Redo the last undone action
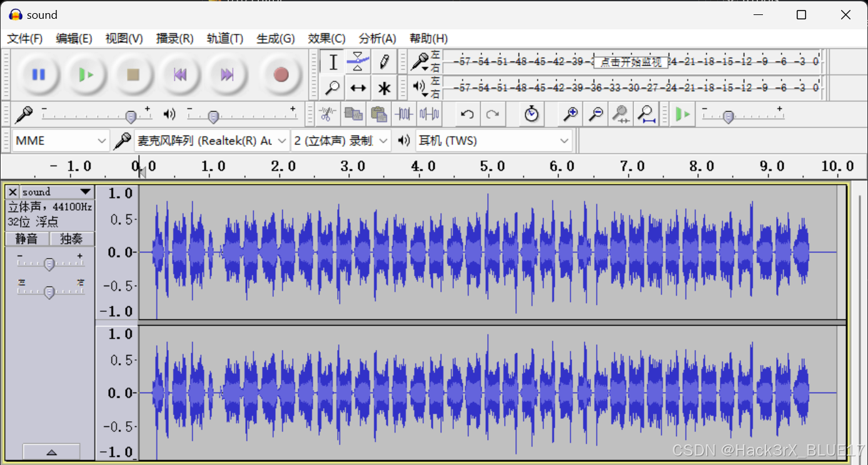 pos(493,114)
